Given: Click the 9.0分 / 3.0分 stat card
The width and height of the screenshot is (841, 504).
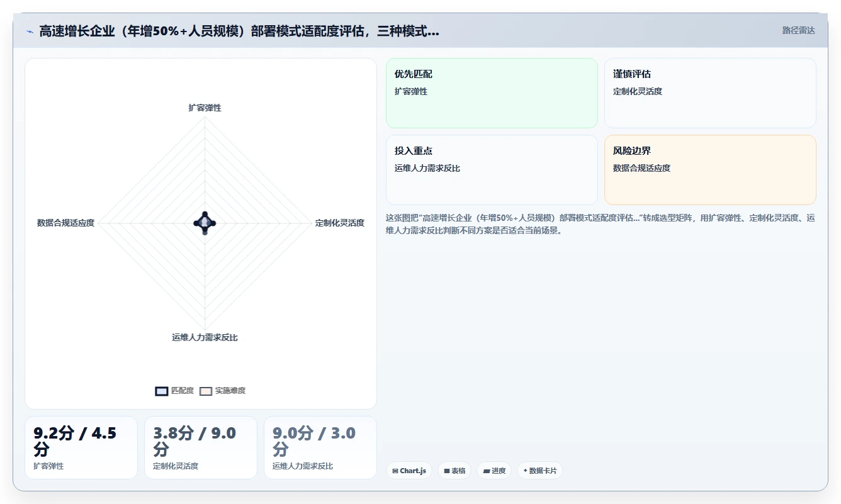Looking at the screenshot, I should tap(320, 447).
